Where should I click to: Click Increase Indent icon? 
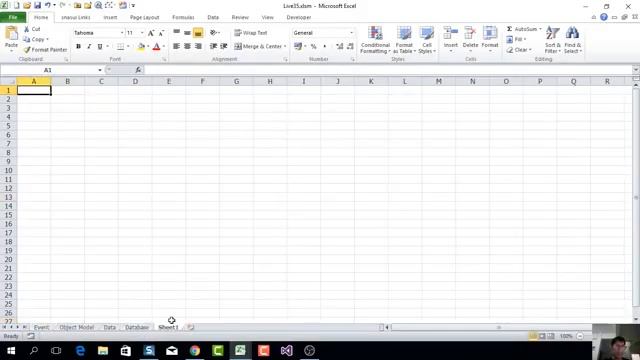coord(224,47)
